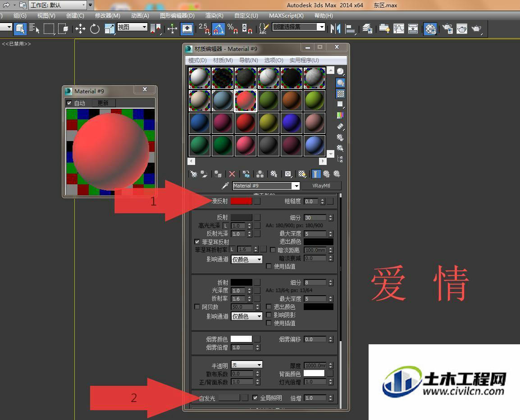
Task: Open reflection 影响通道 dropdown
Action: tap(246, 260)
